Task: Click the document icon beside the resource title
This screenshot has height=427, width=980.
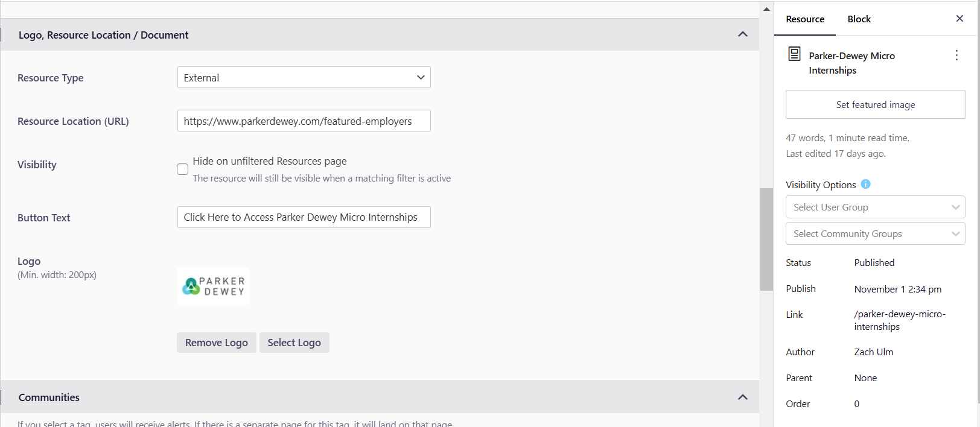Action: click(x=795, y=54)
